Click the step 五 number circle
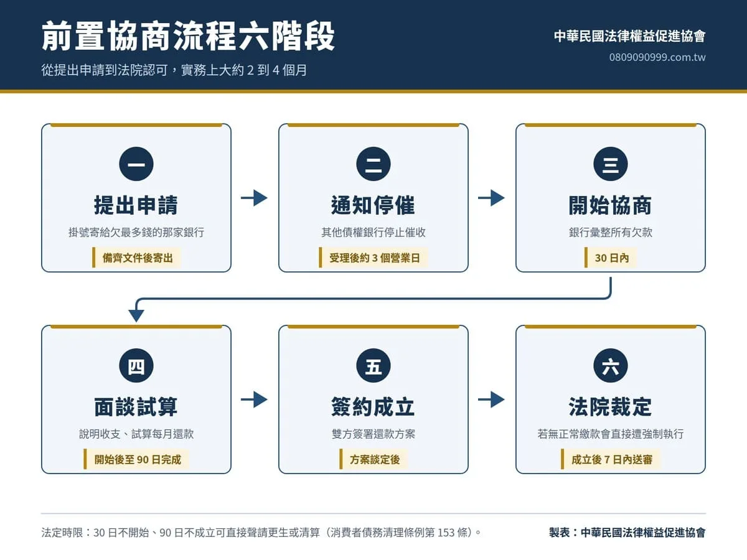Screen dimensions: 747x560 point(374,366)
